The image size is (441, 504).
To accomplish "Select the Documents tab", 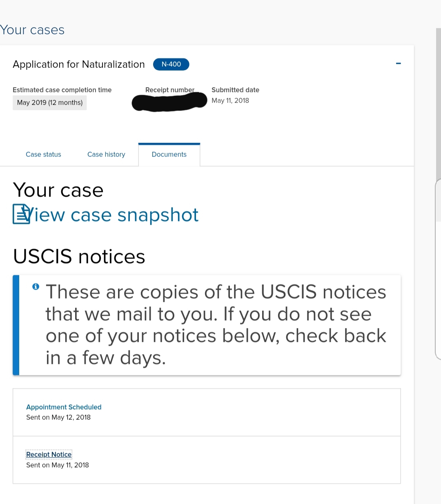I will [169, 154].
